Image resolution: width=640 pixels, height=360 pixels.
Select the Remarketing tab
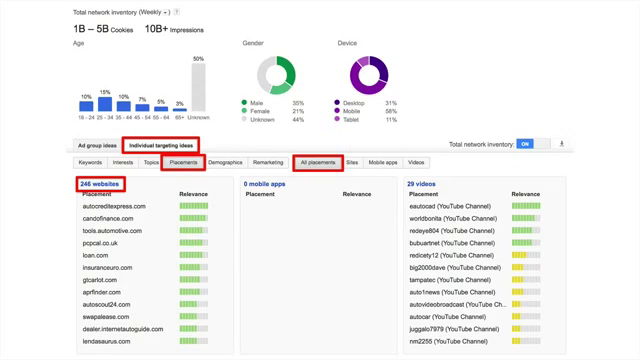pyautogui.click(x=268, y=162)
